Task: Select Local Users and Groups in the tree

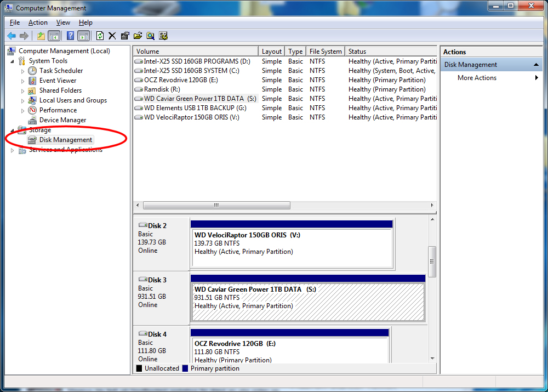Action: 73,100
